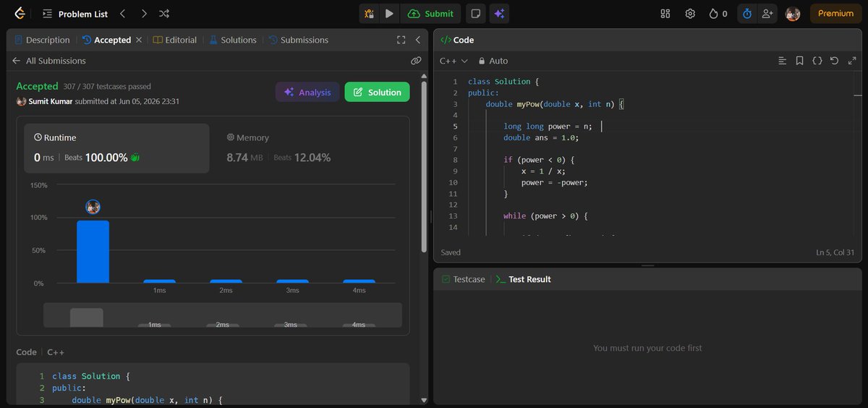The width and height of the screenshot is (868, 408).
Task: Select the Runtime stats card
Action: point(116,148)
